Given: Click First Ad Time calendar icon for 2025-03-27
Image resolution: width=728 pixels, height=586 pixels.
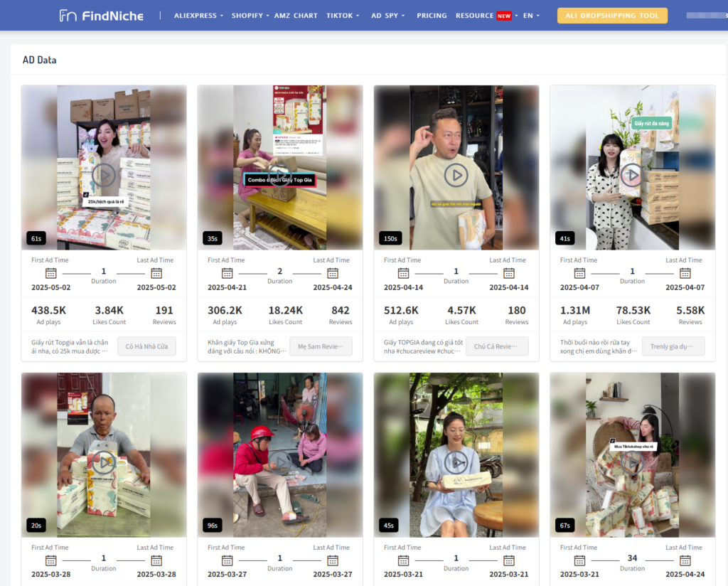Looking at the screenshot, I should pyautogui.click(x=227, y=560).
